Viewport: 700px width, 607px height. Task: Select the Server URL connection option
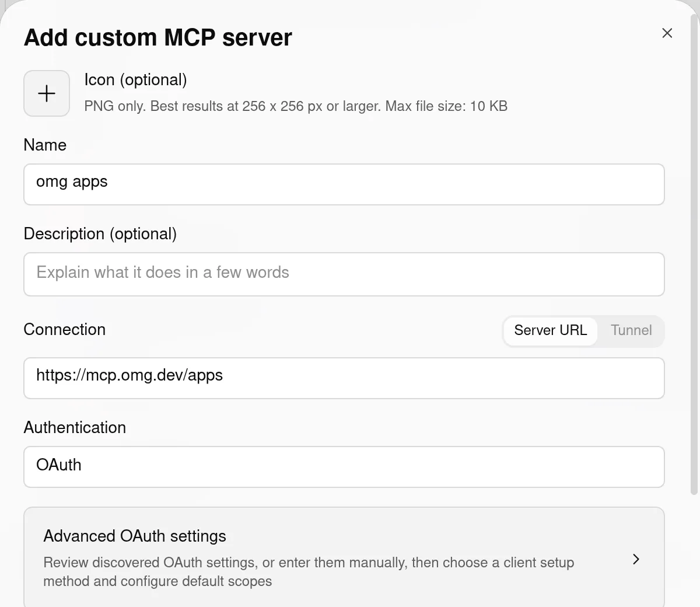pyautogui.click(x=550, y=330)
